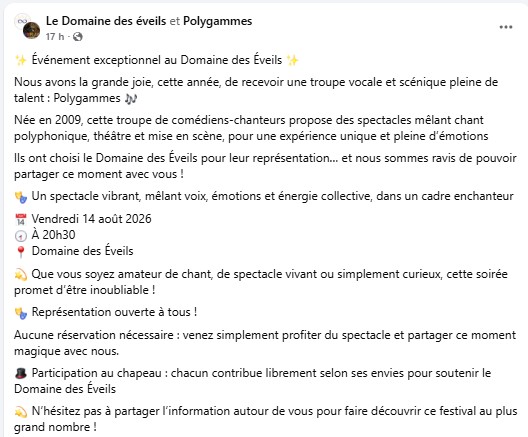
Task: Open the Le Domaine des éveils page link
Action: 106,21
